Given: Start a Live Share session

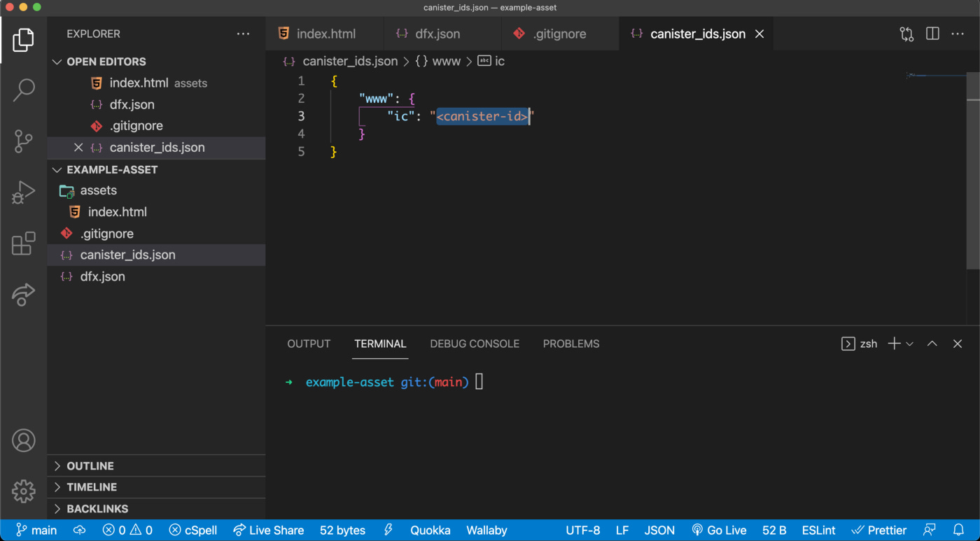Looking at the screenshot, I should tap(268, 530).
